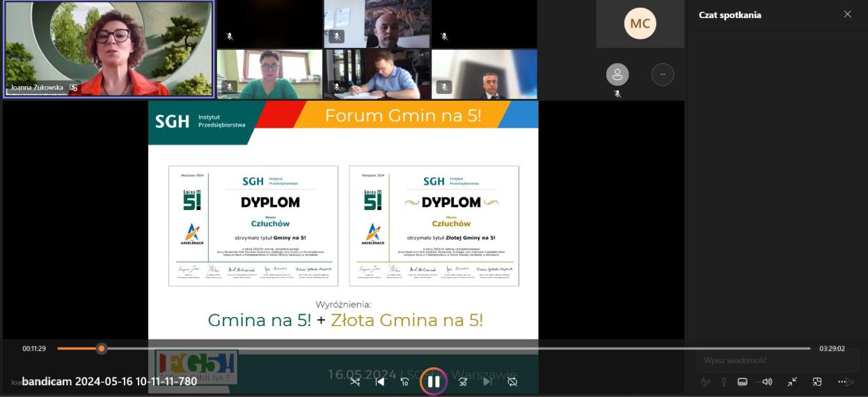
Task: Select Joanna Żukowska's video tile
Action: (x=108, y=49)
